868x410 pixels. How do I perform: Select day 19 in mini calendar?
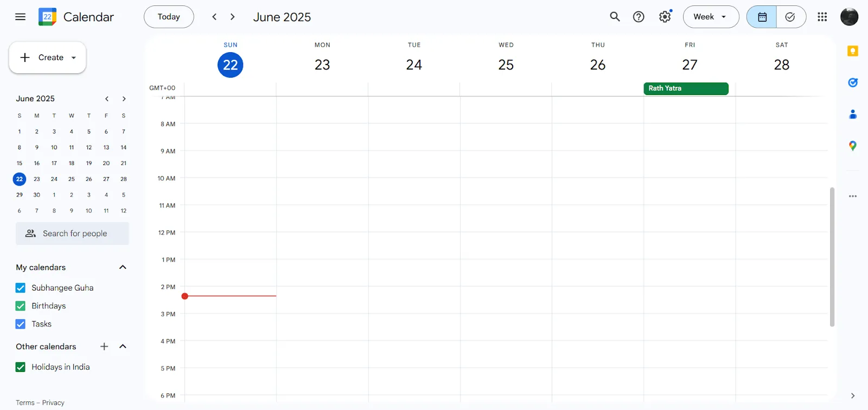click(89, 163)
